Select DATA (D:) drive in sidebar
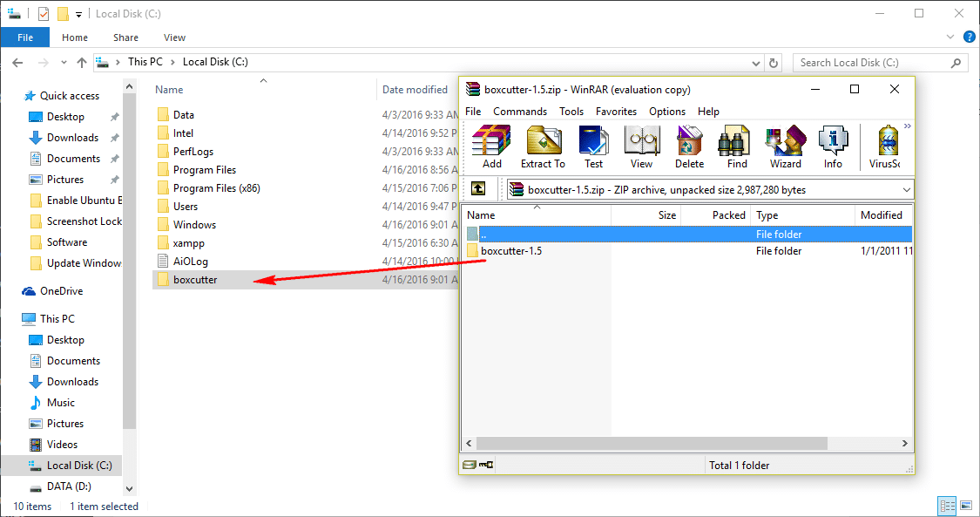 pos(69,486)
